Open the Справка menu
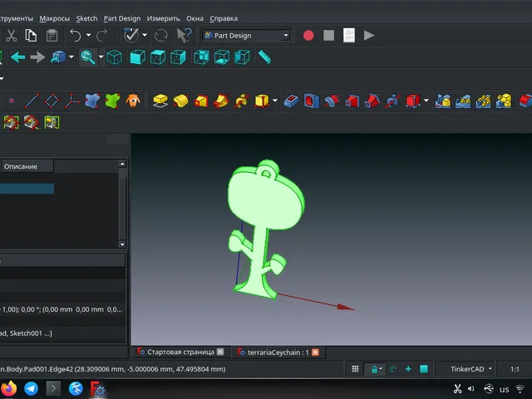Image resolution: width=532 pixels, height=399 pixels. click(x=224, y=18)
